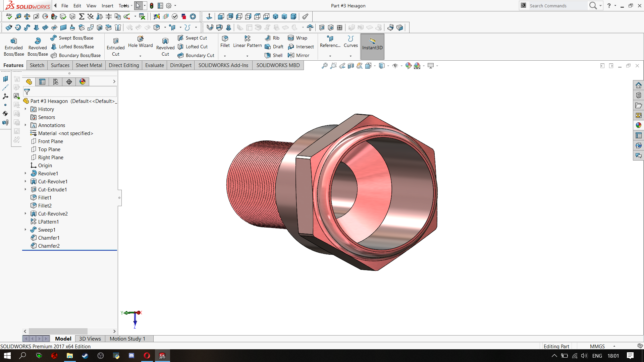Click the Search Commands field
Image resolution: width=644 pixels, height=362 pixels.
[557, 6]
